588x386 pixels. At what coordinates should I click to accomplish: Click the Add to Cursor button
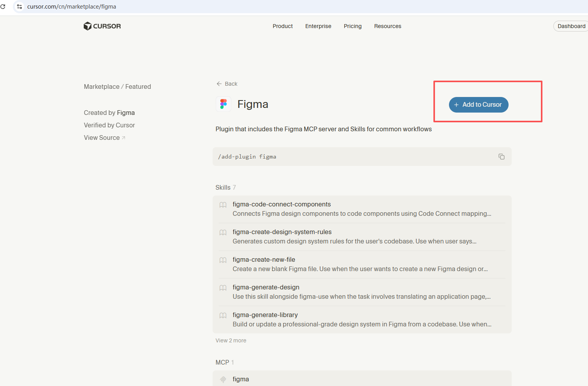click(479, 105)
